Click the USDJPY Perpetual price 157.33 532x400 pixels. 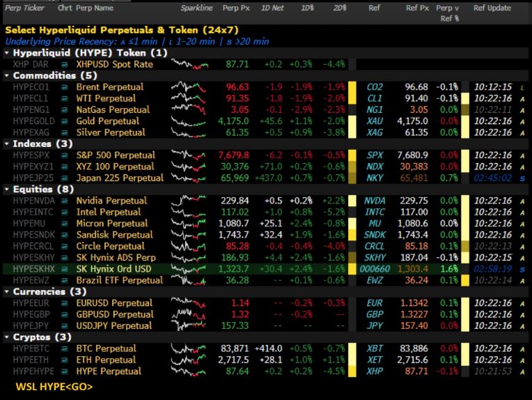235,326
